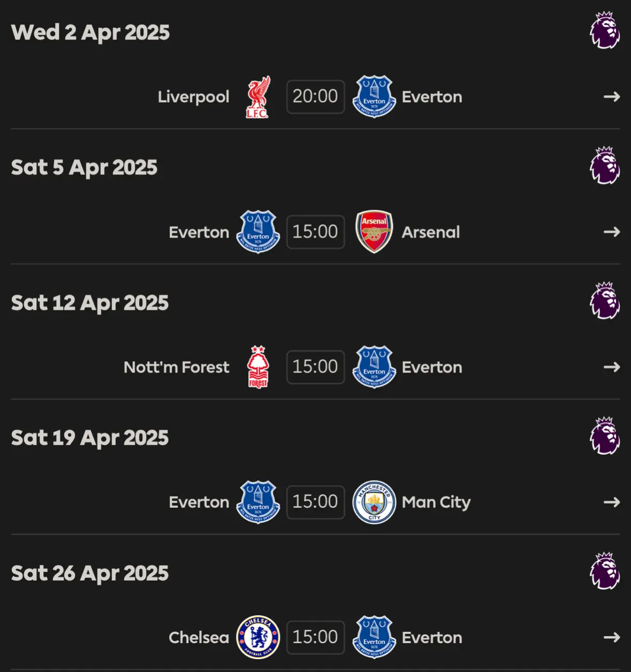Click the Chelsea club crest
The height and width of the screenshot is (672, 631).
[258, 637]
